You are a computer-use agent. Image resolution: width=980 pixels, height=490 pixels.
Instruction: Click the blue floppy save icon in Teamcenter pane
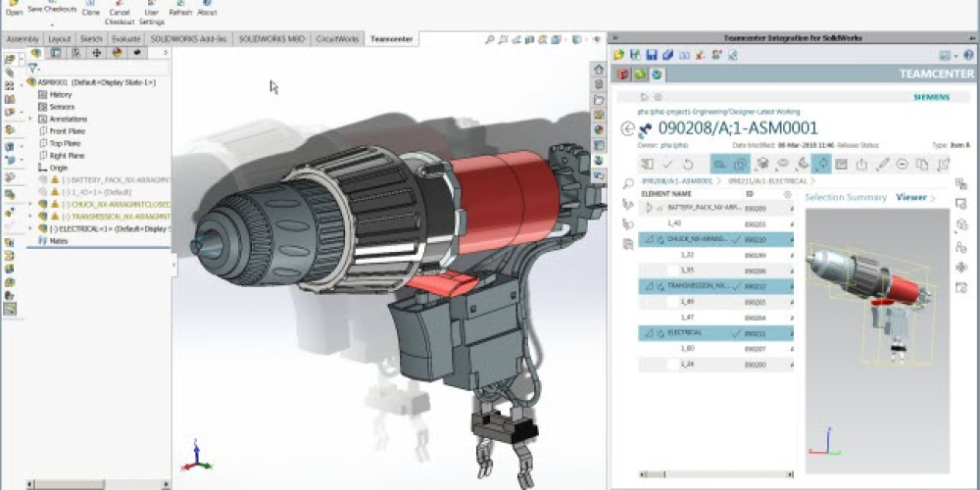pyautogui.click(x=652, y=55)
